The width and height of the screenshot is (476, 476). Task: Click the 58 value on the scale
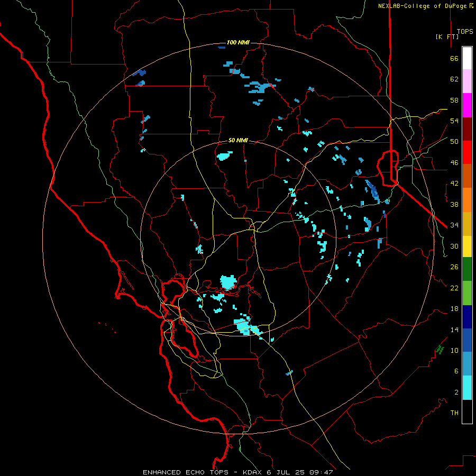pos(454,100)
